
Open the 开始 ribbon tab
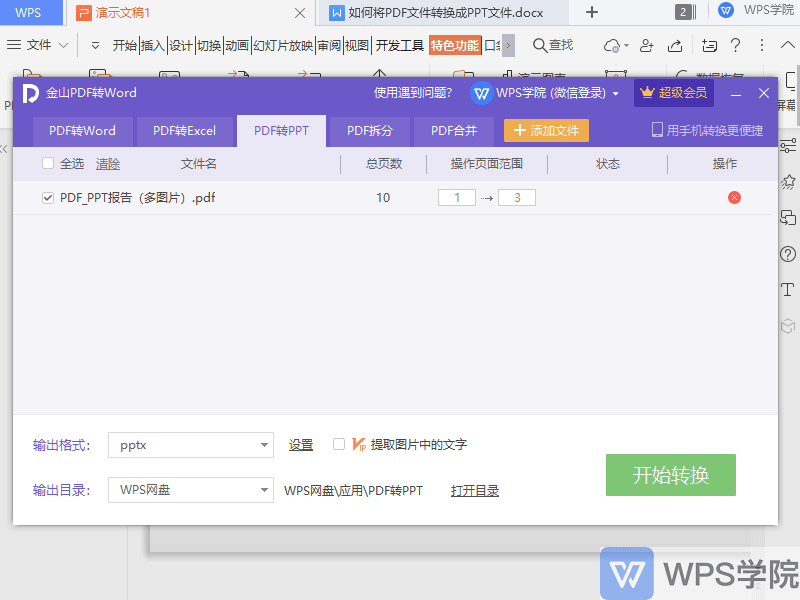[124, 45]
